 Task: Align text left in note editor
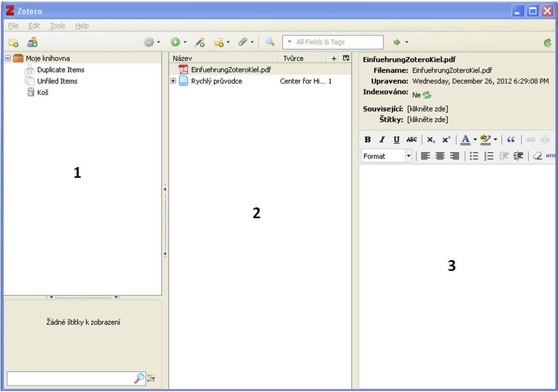point(425,156)
